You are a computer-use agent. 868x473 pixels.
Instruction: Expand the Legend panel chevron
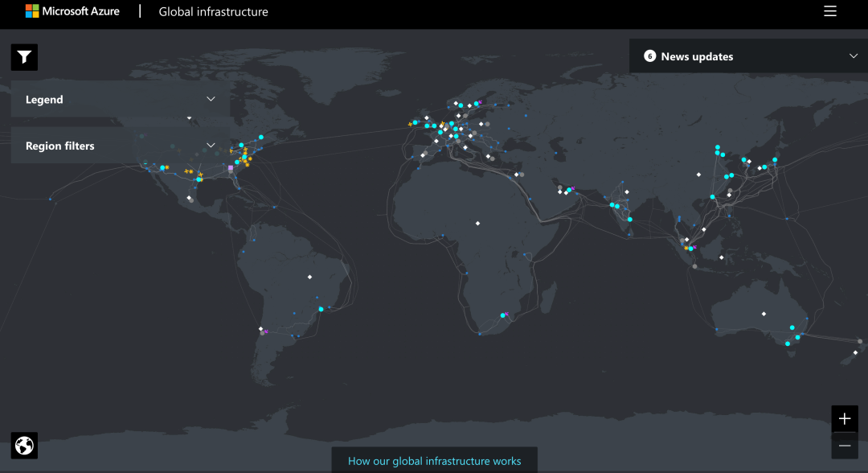pos(211,99)
